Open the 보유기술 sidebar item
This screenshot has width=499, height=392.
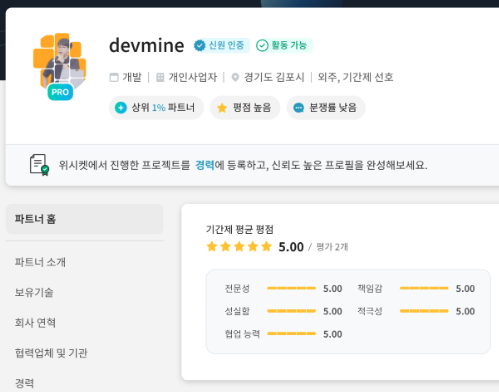[34, 292]
